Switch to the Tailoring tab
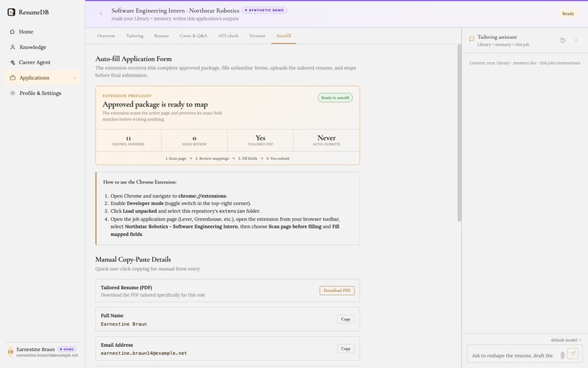Screen dimensions: 588x368 point(135,36)
